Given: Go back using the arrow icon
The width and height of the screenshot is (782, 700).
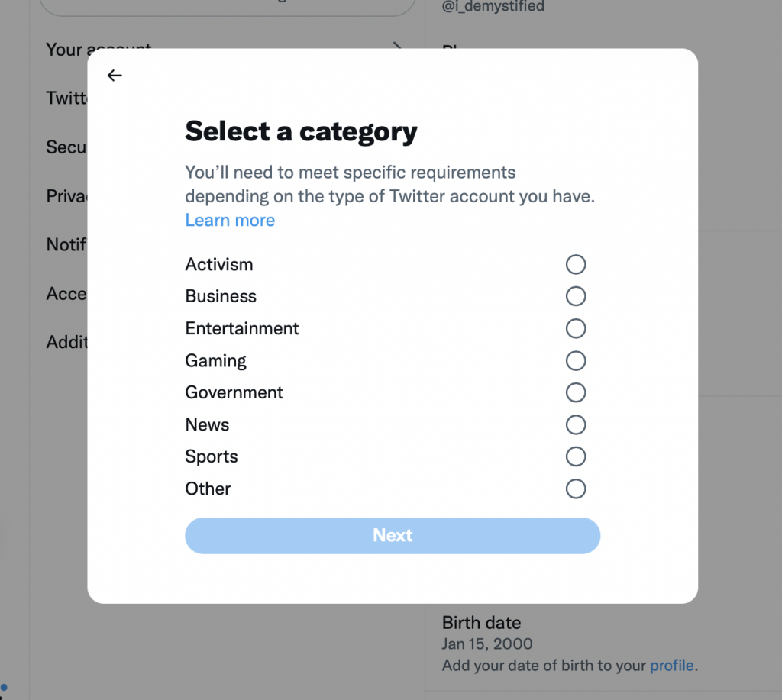Looking at the screenshot, I should tap(115, 76).
